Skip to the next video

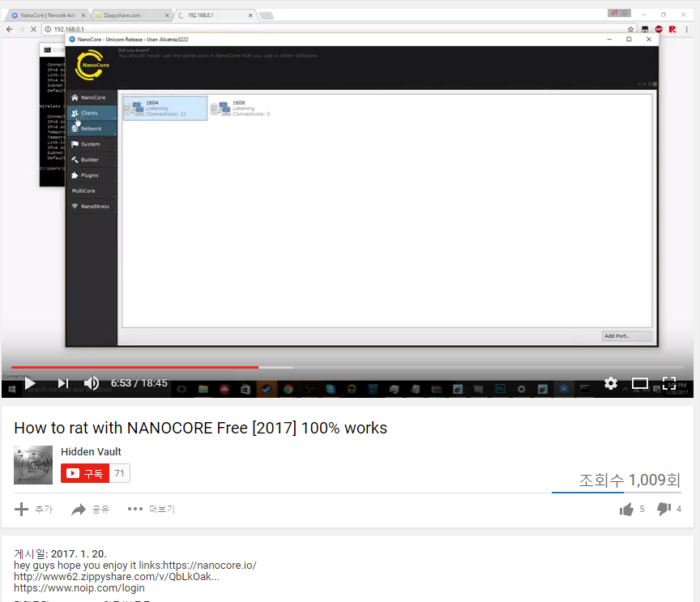click(x=63, y=383)
